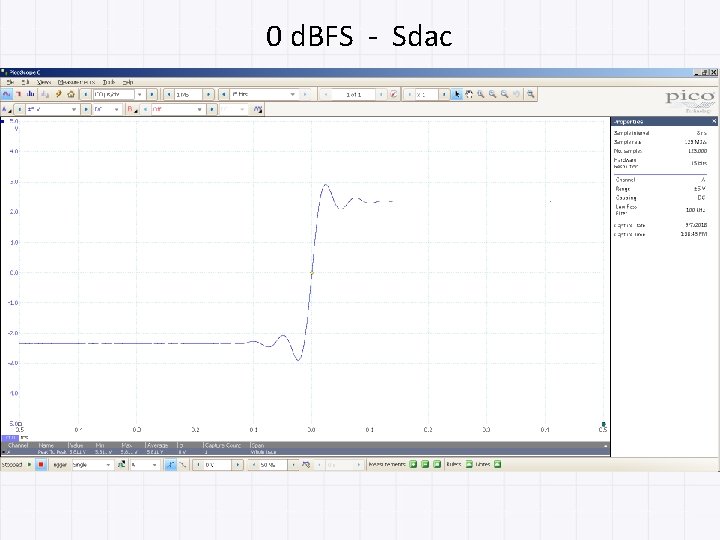Increase sample count right arrow
Screen dimensions: 720x540
click(208, 94)
